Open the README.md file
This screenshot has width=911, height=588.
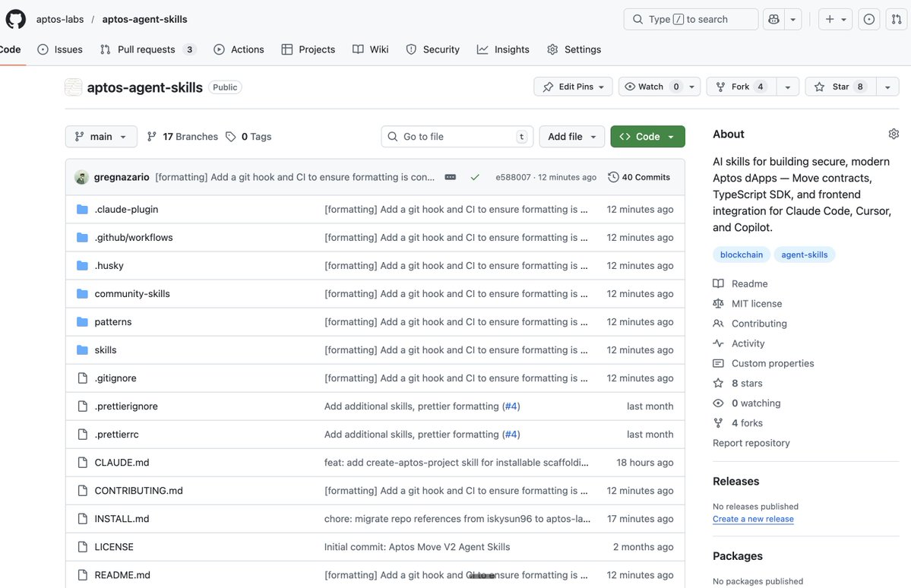point(122,574)
